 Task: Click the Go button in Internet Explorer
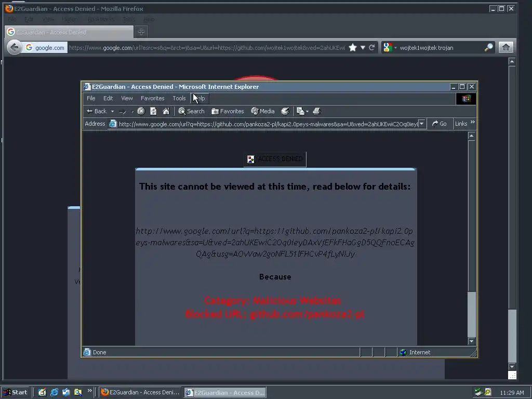tap(440, 124)
